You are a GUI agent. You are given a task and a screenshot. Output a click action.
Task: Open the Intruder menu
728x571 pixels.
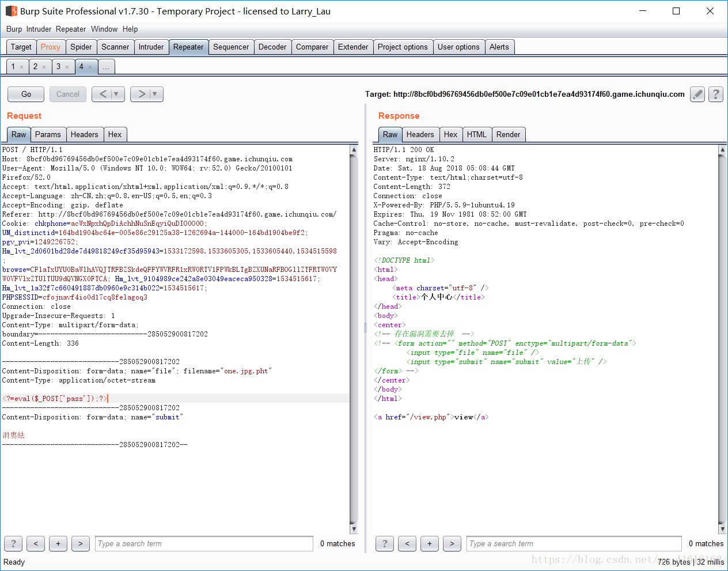point(39,29)
